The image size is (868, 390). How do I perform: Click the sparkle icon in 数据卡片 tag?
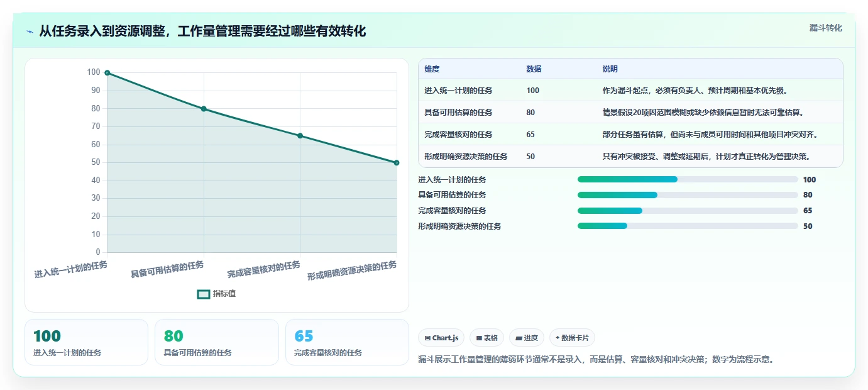coord(558,338)
